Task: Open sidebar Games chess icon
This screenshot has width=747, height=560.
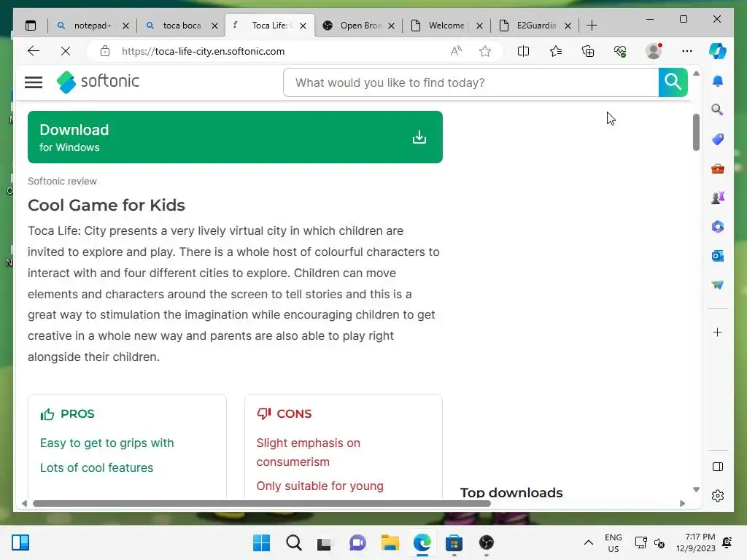Action: click(x=718, y=198)
